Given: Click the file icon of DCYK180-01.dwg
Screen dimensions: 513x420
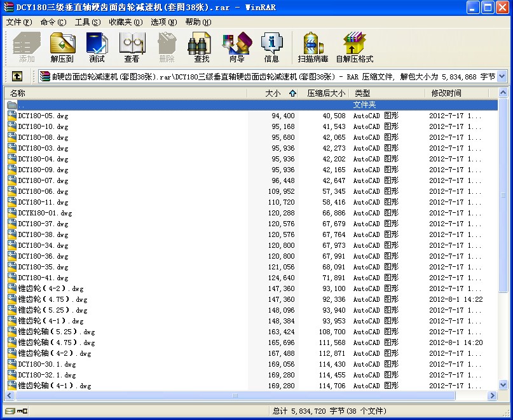Looking at the screenshot, I should point(12,213).
